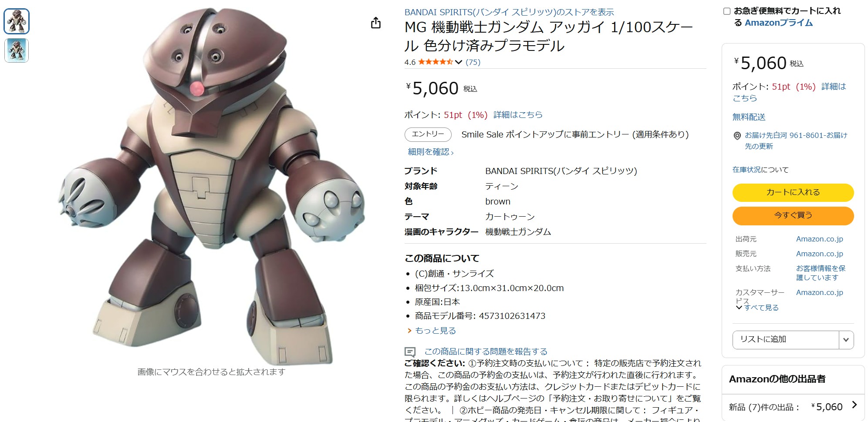Screen dimensions: 868x422
Task: Expand the rating breakdown chevron
Action: [458, 62]
